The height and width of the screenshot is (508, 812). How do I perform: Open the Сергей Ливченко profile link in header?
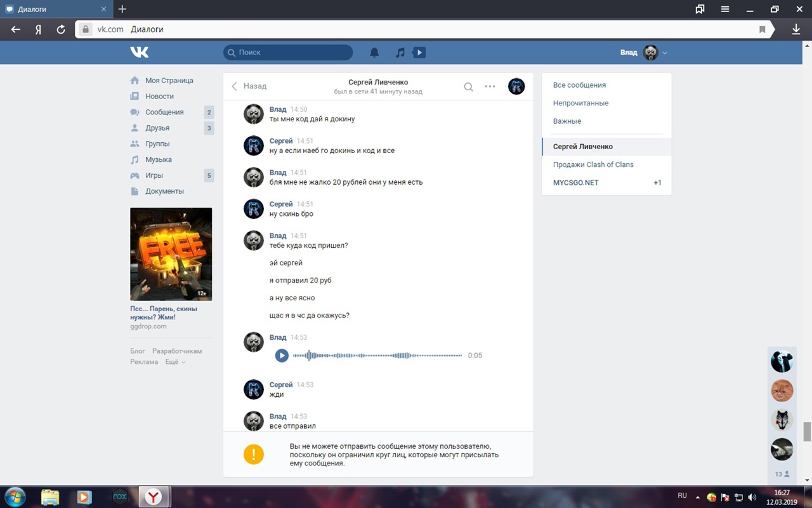point(378,82)
